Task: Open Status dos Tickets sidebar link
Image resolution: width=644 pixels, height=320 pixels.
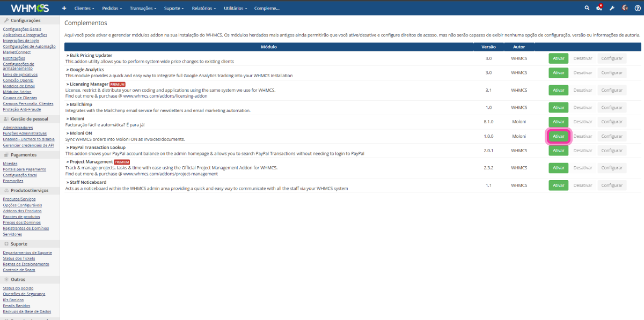Action: click(19, 258)
